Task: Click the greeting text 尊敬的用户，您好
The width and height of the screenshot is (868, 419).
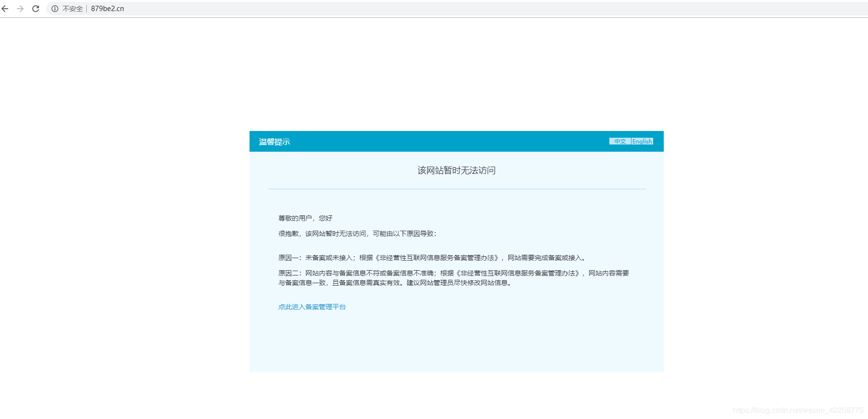Action: [x=305, y=218]
